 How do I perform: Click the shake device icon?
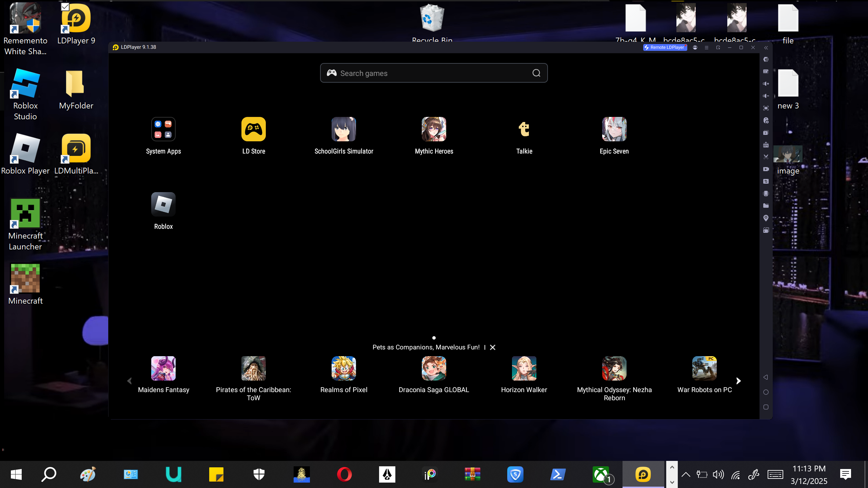tap(766, 194)
